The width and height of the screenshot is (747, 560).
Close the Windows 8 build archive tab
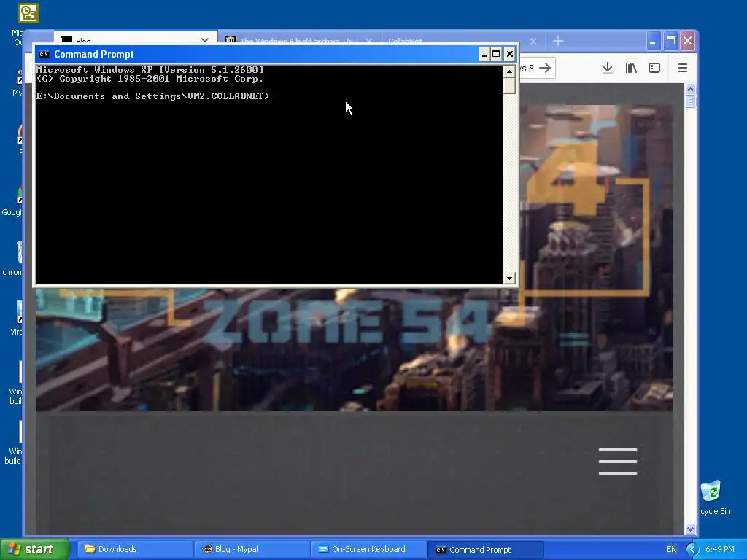368,41
